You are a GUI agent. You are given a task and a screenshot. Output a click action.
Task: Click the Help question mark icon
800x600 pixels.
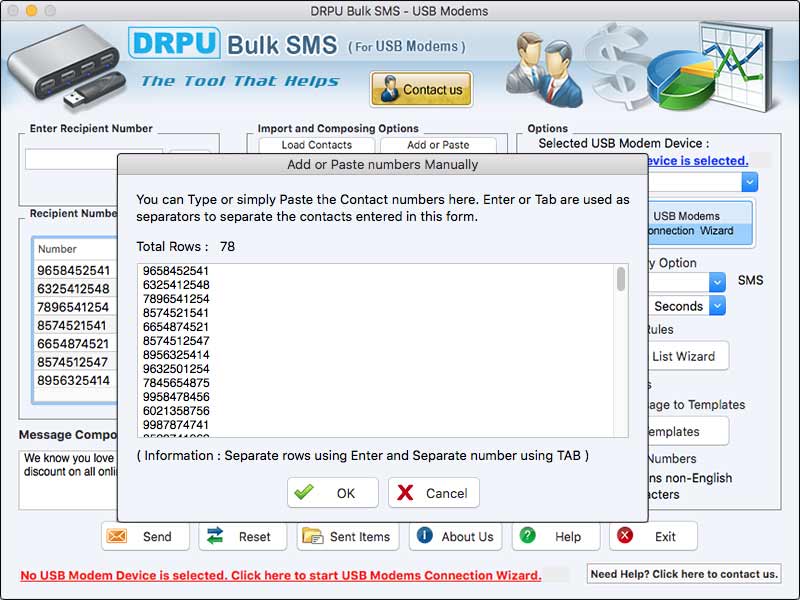tap(525, 537)
